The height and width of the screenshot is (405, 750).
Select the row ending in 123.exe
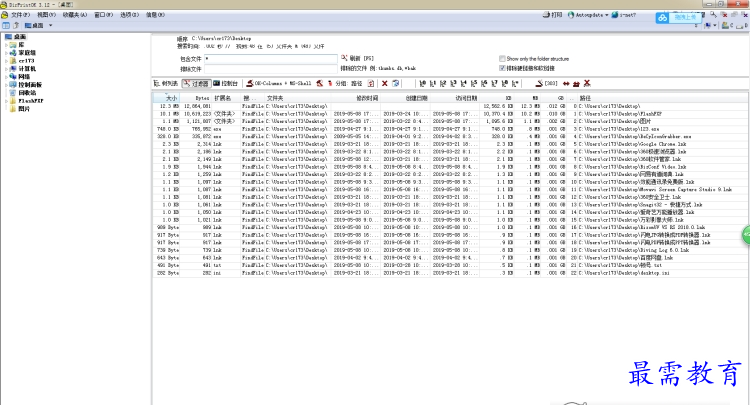tap(450, 129)
